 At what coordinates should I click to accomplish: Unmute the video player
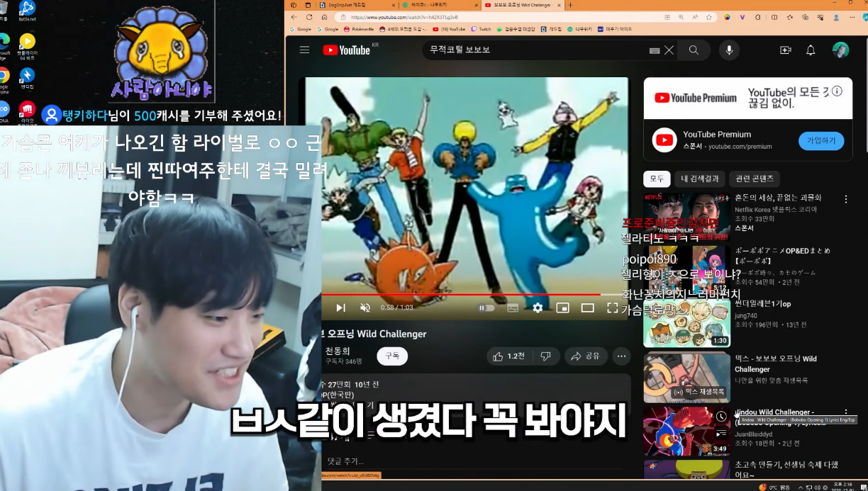(365, 307)
